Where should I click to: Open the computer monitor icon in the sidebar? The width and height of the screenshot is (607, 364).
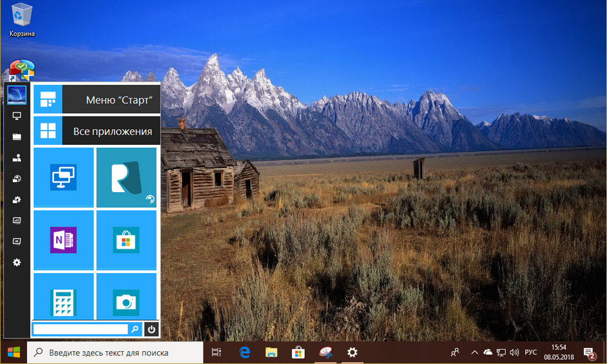pos(17,116)
